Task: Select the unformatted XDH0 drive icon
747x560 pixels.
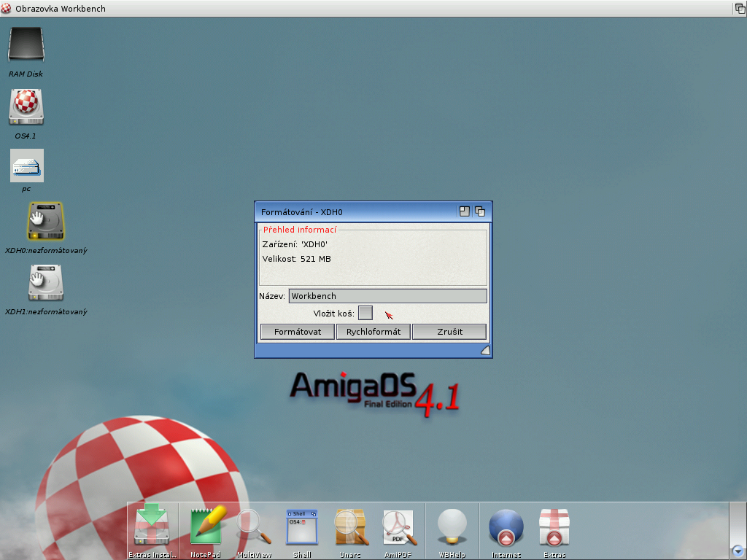Action: (x=45, y=221)
